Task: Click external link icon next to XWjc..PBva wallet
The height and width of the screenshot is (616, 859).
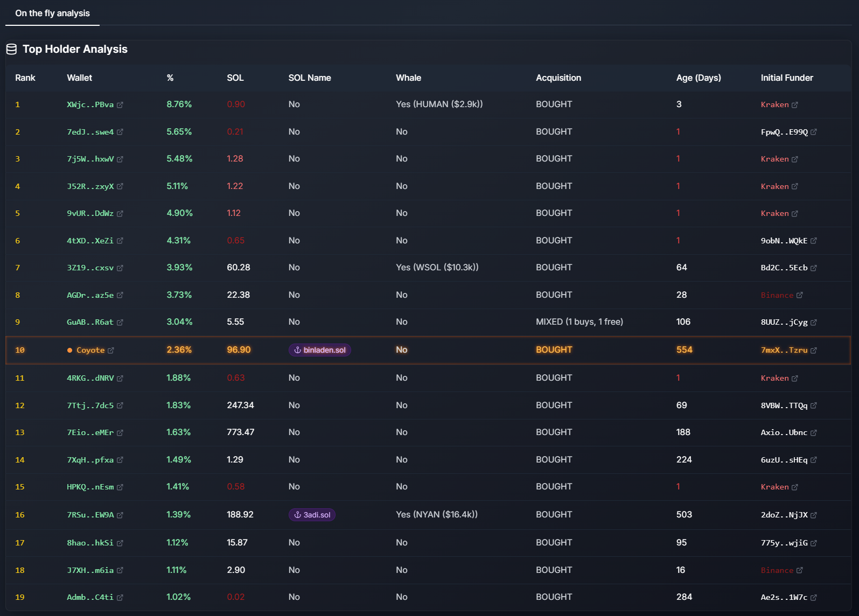Action: click(x=120, y=105)
